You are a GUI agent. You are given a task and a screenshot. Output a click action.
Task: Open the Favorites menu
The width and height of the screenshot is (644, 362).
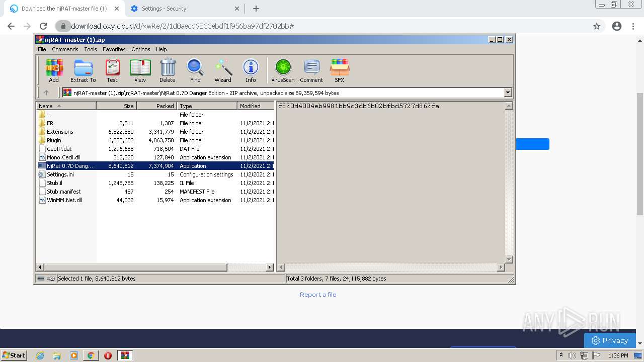(114, 49)
